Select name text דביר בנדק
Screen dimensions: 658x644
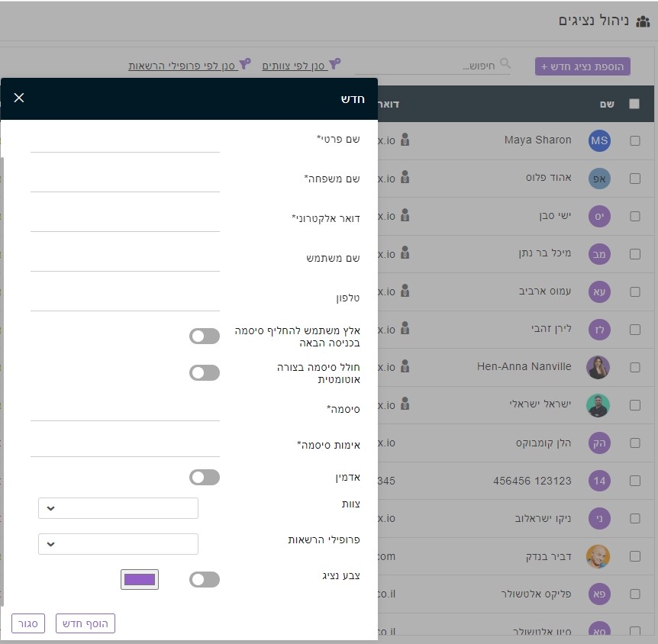[x=549, y=556]
